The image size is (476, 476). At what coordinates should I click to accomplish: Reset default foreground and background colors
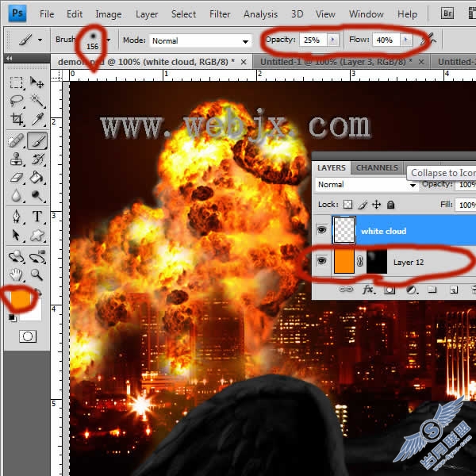[12, 317]
